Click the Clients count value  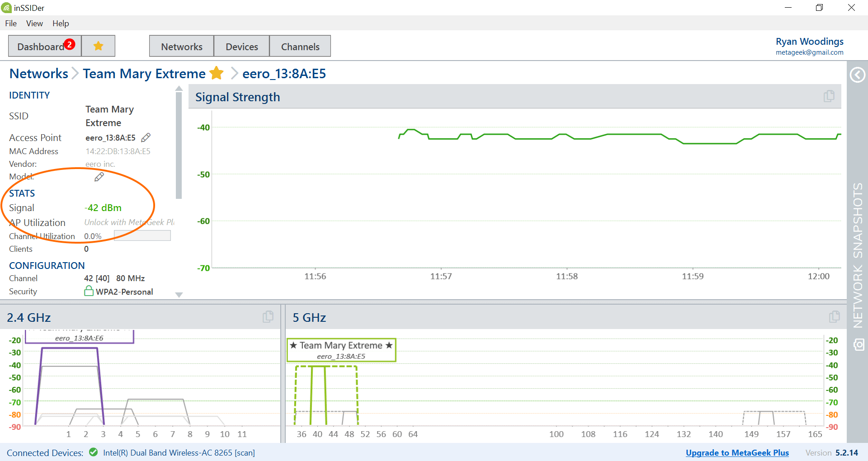coord(86,249)
